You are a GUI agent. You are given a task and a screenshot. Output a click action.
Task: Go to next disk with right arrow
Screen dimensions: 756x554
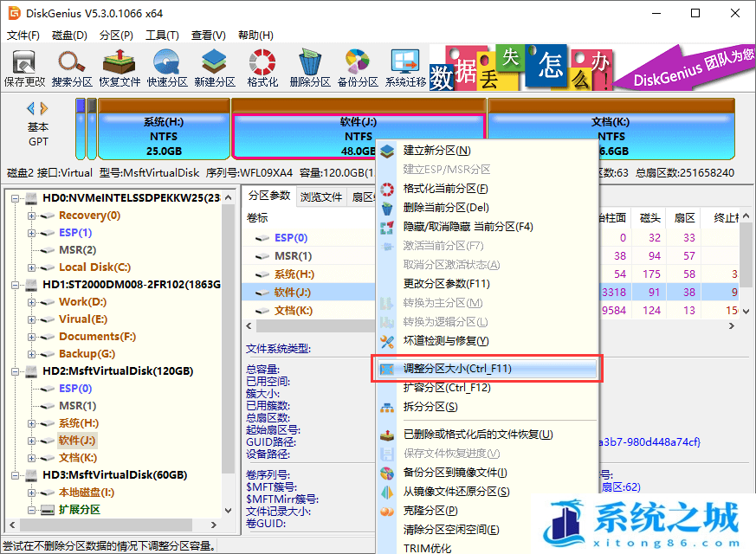[x=44, y=108]
